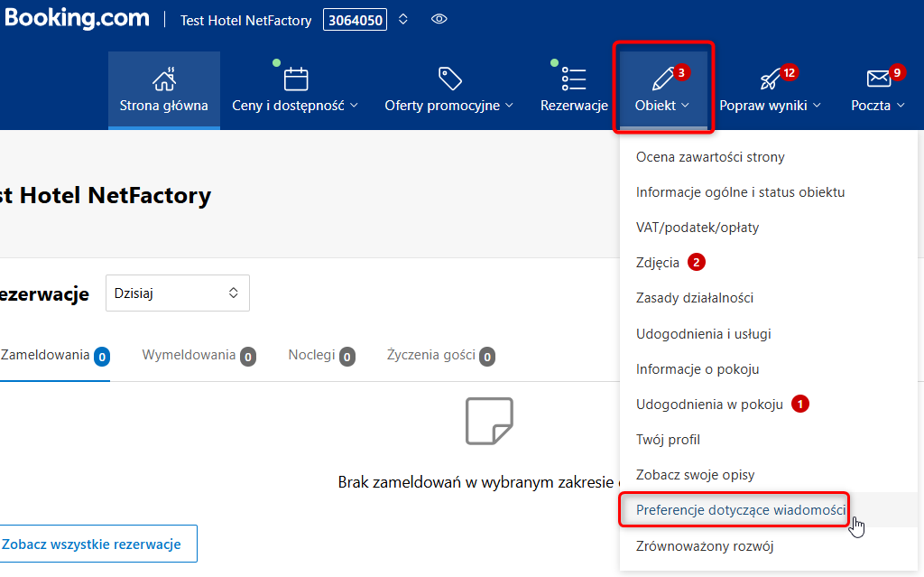Open Zrównoważony rozwój
Screen dimensions: 924x577
704,546
